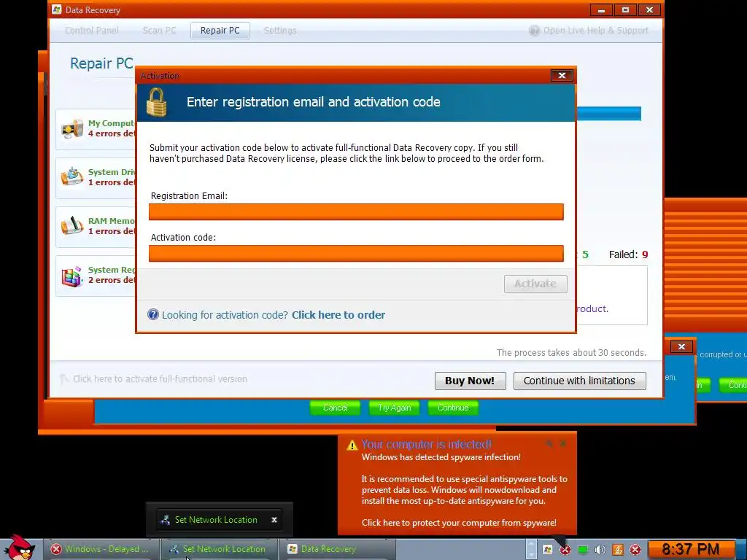Close the Activation dialog
The image size is (747, 560).
coord(562,75)
